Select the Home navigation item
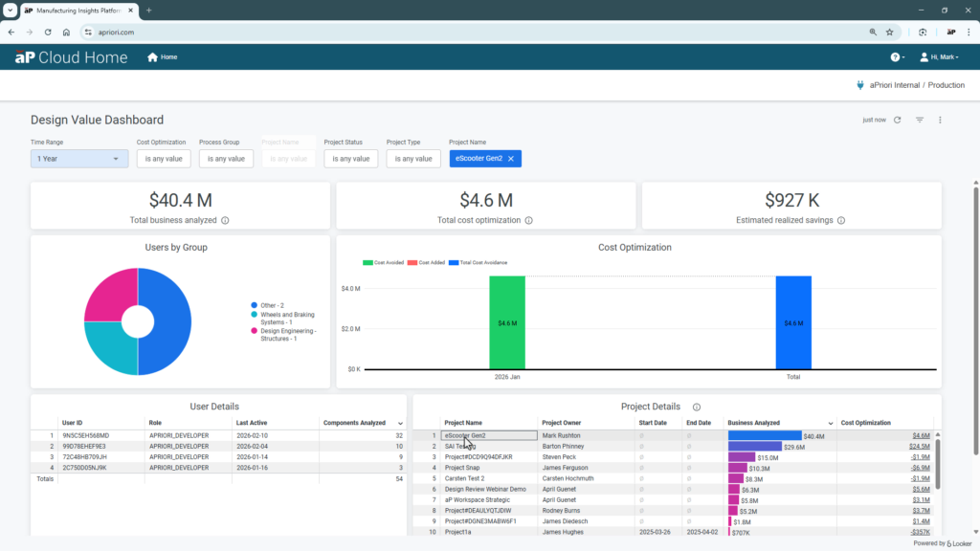Screen dimensions: 980x551 point(162,56)
